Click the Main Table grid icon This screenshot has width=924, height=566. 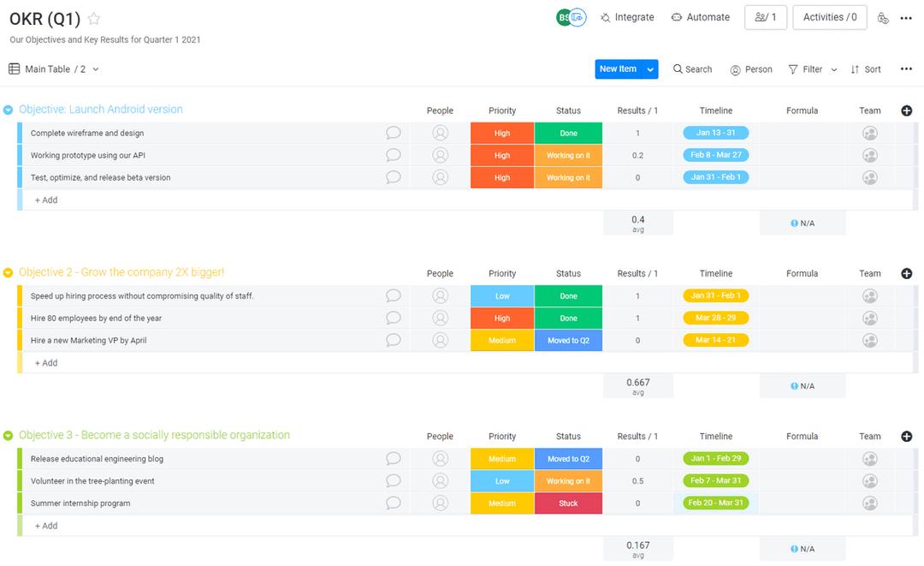click(12, 69)
